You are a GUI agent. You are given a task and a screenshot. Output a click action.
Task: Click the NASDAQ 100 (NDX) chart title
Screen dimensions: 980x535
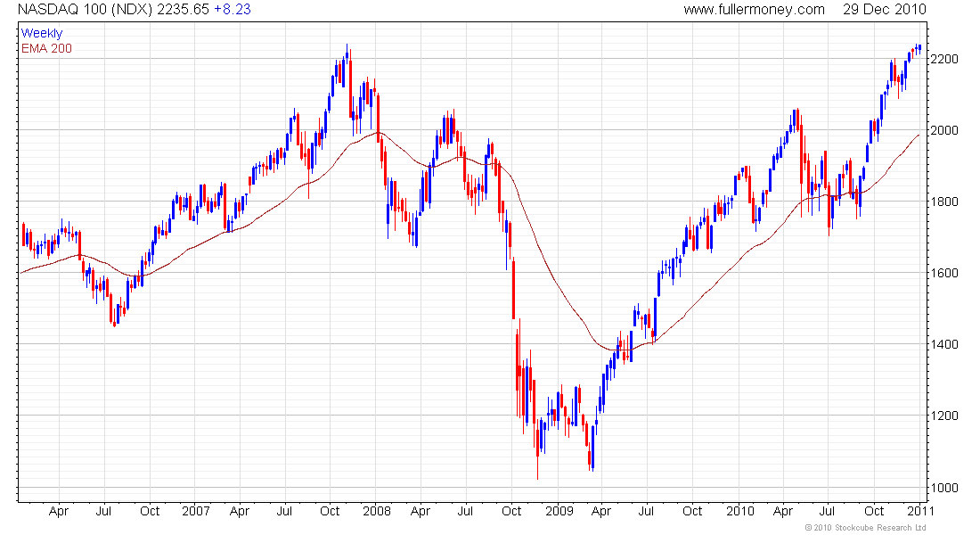coord(85,10)
